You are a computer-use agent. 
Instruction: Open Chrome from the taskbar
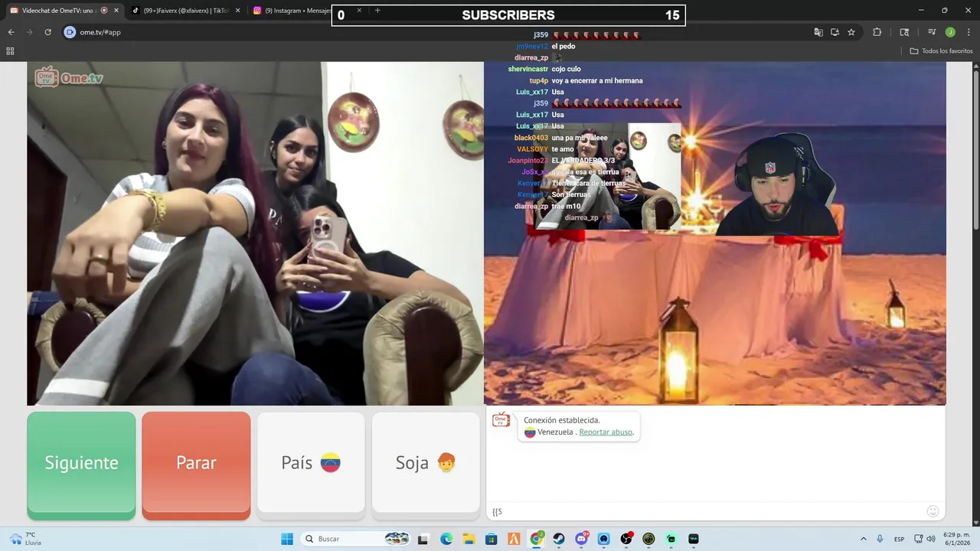pos(537,539)
